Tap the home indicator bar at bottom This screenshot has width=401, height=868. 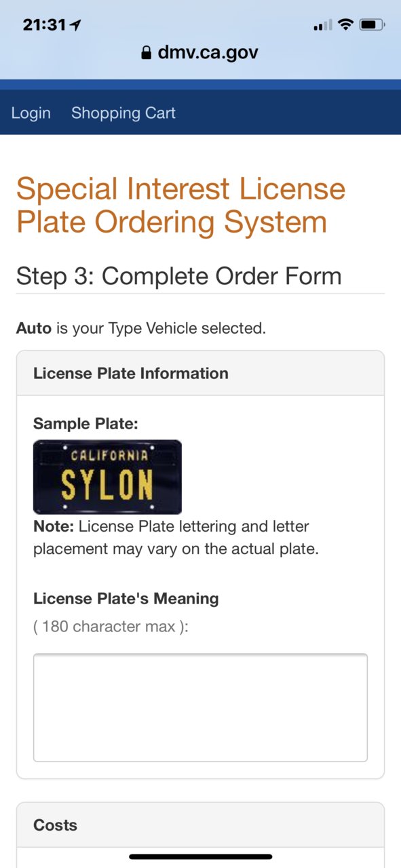[x=200, y=857]
